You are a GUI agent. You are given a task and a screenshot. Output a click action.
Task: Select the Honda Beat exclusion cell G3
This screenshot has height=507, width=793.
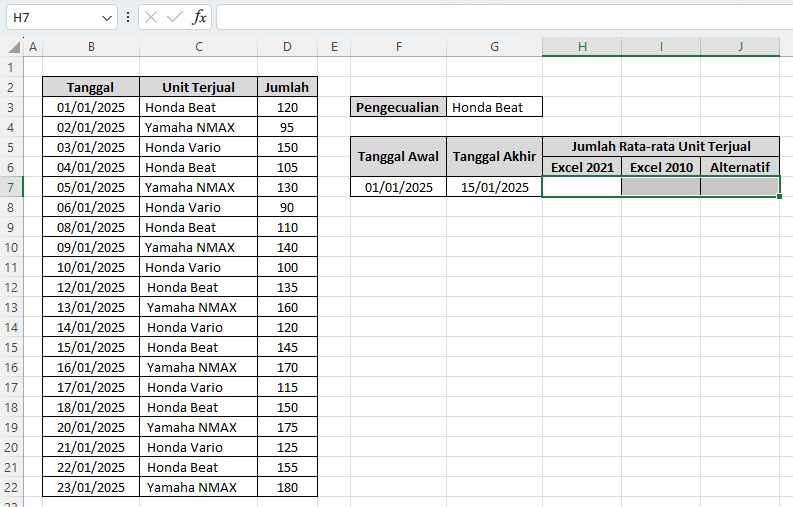(495, 107)
